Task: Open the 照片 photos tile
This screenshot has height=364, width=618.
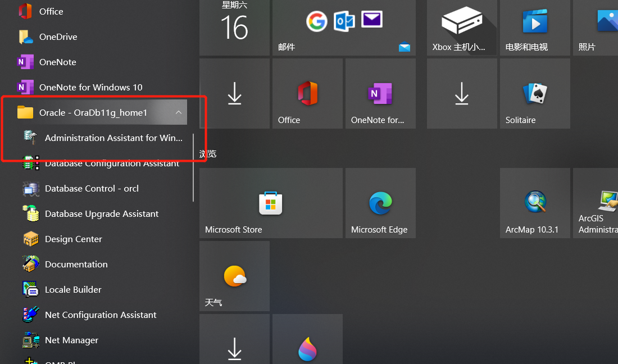Action: pos(596,28)
